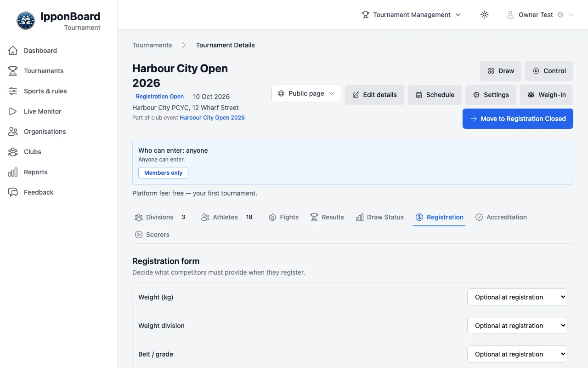Image resolution: width=588 pixels, height=368 pixels.
Task: Click the Tournaments trophy icon in sidebar
Action: click(13, 71)
